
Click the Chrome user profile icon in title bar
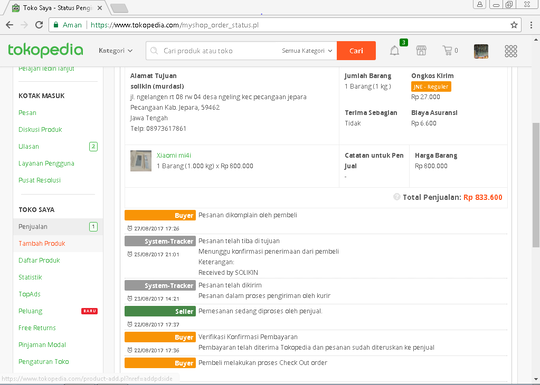[480, 4]
